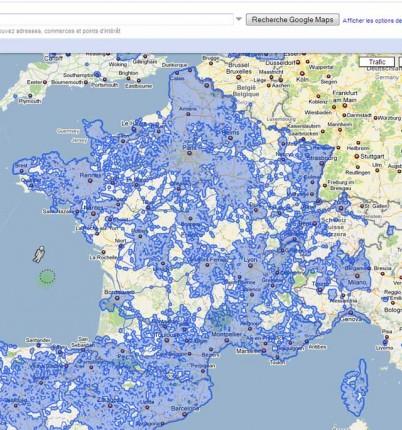Click the Frankfurt am Main marker
The height and width of the screenshot is (430, 402).
[345, 106]
